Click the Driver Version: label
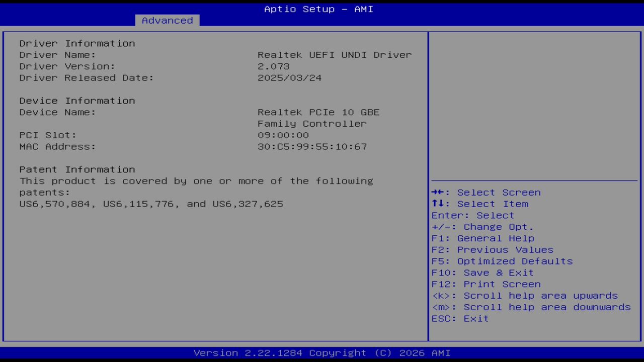Image resolution: width=644 pixels, height=362 pixels. (67, 66)
